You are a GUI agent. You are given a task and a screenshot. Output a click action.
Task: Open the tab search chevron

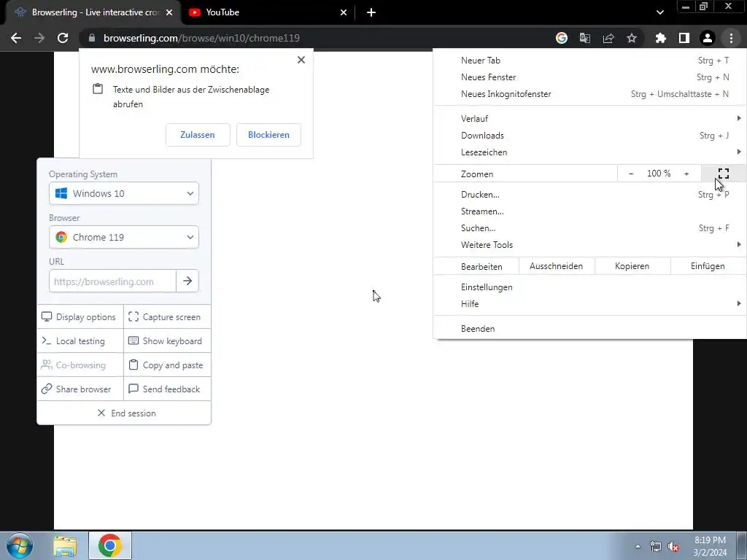coord(659,12)
